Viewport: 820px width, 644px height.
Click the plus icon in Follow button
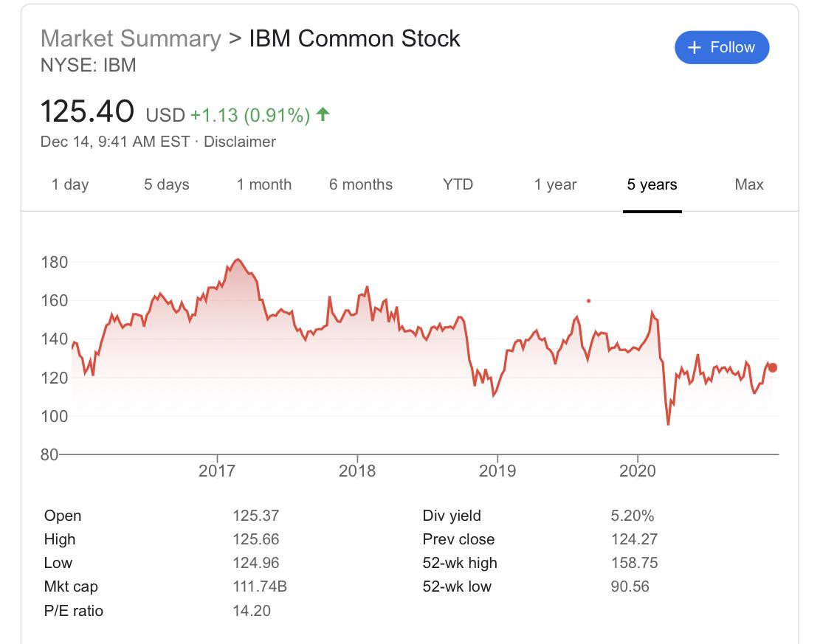pyautogui.click(x=694, y=48)
